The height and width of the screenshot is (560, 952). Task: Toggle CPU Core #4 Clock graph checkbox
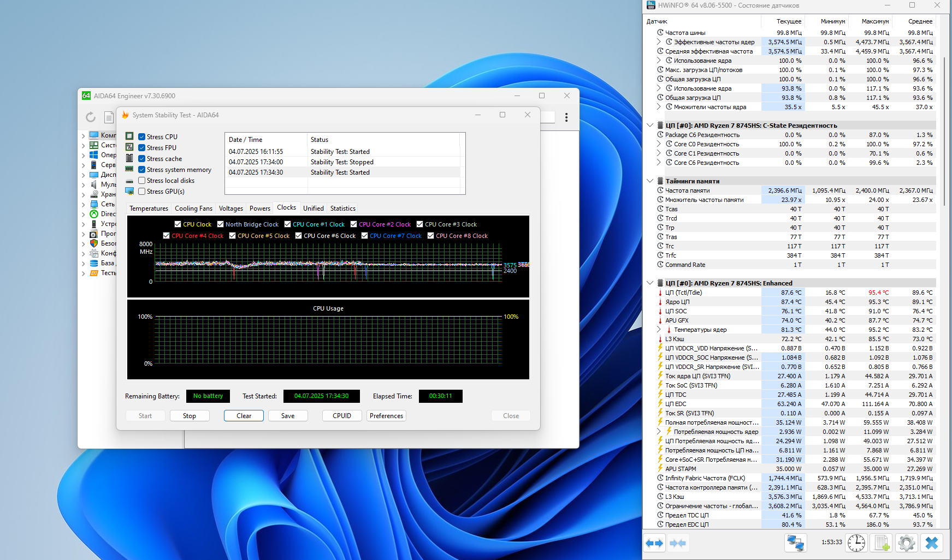[167, 236]
